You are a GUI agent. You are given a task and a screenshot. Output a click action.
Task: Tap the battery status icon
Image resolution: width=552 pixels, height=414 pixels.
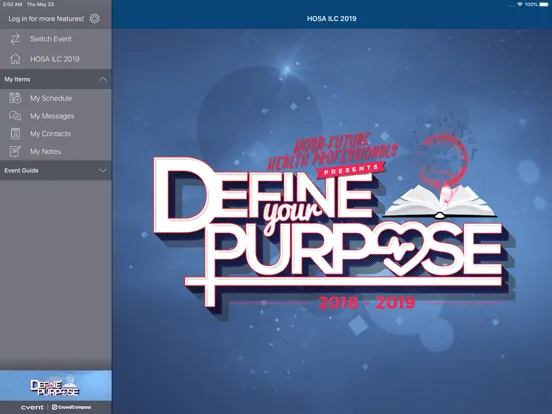pos(544,4)
